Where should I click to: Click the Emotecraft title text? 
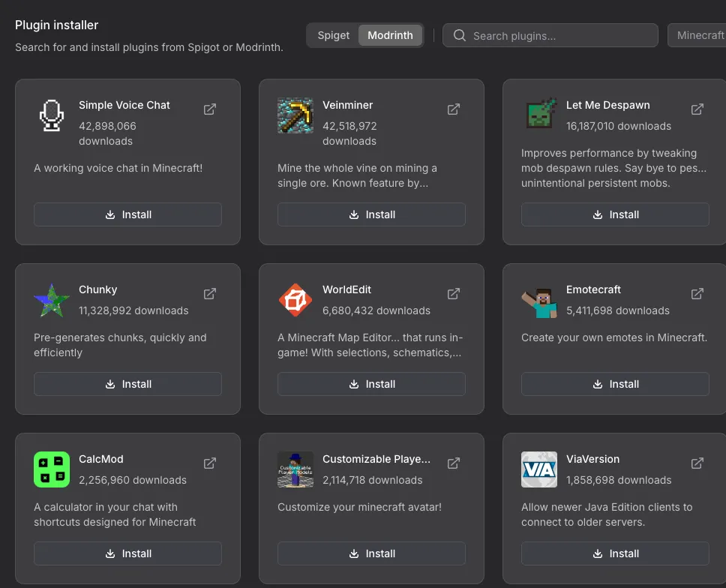coord(593,289)
